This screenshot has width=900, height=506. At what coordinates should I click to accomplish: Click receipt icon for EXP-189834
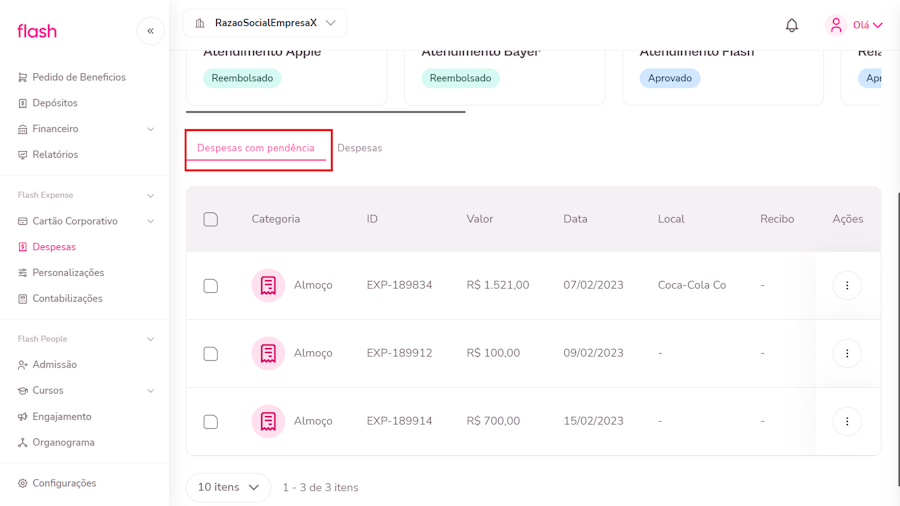point(268,285)
